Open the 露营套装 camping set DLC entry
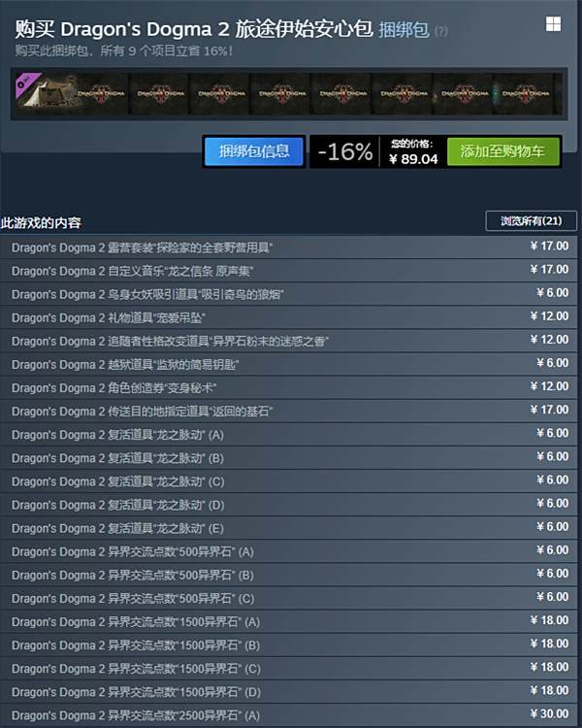This screenshot has width=582, height=728. tap(288, 247)
